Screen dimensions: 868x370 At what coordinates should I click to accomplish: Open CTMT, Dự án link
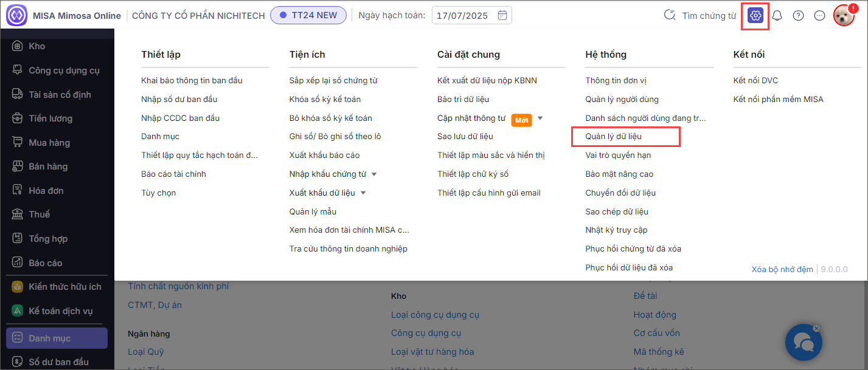(x=155, y=305)
